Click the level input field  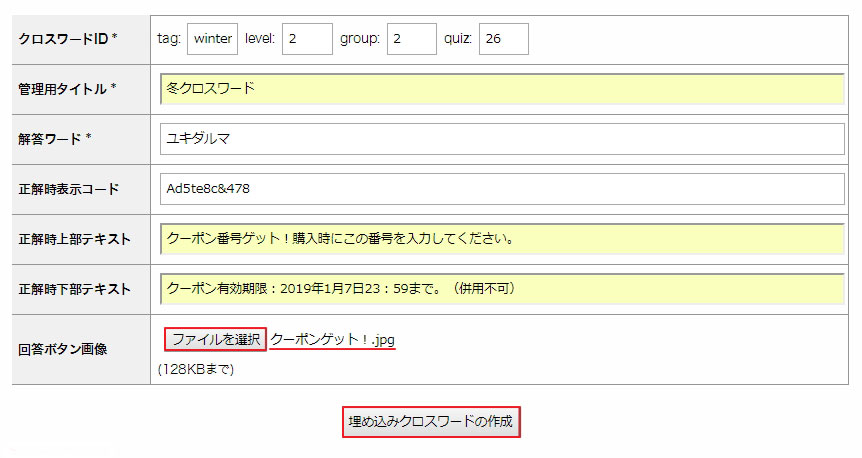(307, 39)
